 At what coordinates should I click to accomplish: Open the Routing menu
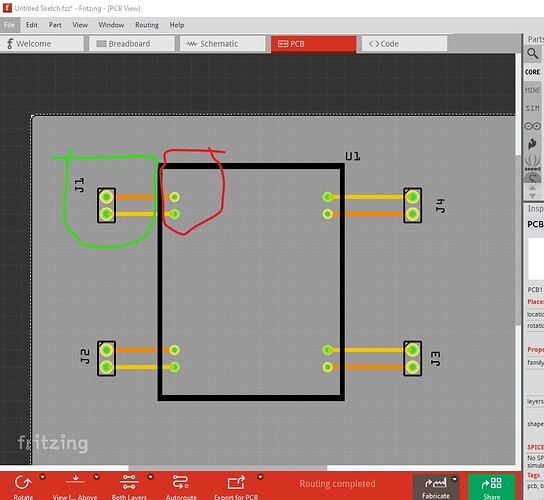coord(147,25)
